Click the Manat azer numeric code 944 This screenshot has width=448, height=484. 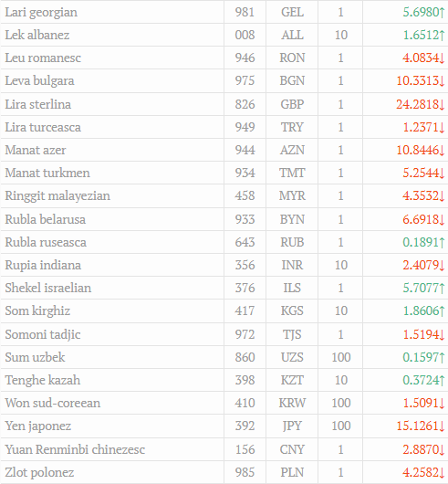[245, 150]
